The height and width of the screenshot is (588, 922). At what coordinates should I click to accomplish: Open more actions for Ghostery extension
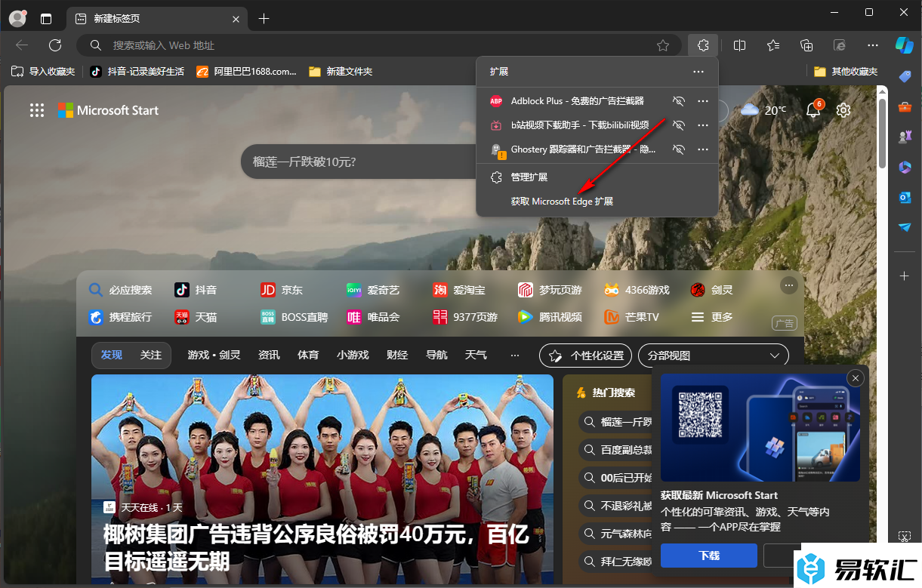[703, 149]
